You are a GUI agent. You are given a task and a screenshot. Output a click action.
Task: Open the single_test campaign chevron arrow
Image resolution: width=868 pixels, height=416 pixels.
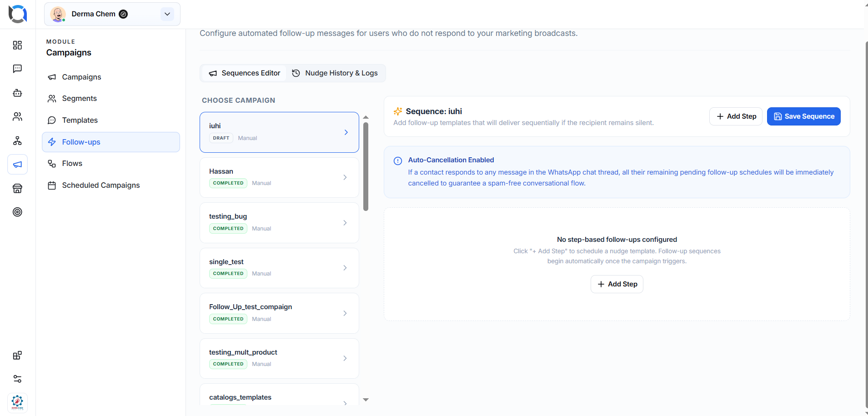[x=345, y=268]
